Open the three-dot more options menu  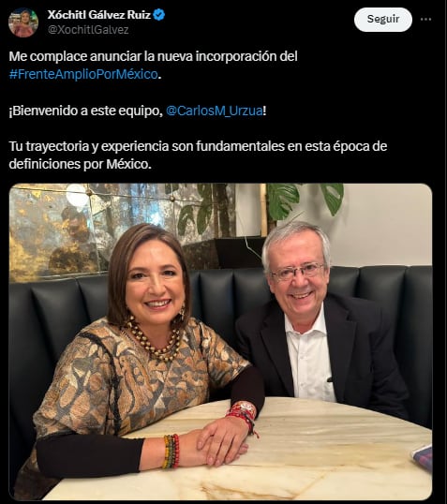click(425, 20)
